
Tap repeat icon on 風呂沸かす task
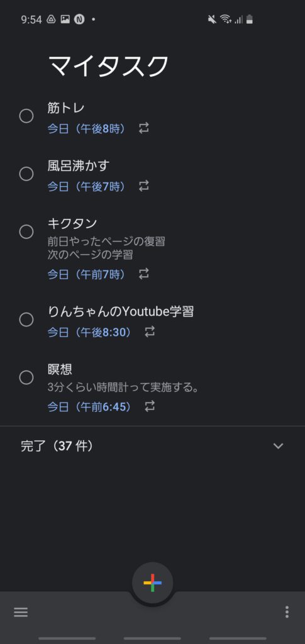coord(143,186)
